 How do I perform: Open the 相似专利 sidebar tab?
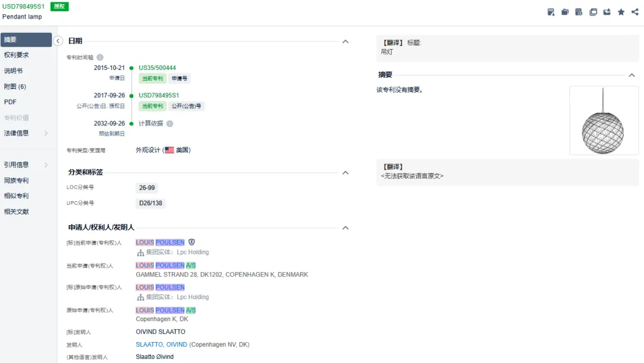click(17, 196)
